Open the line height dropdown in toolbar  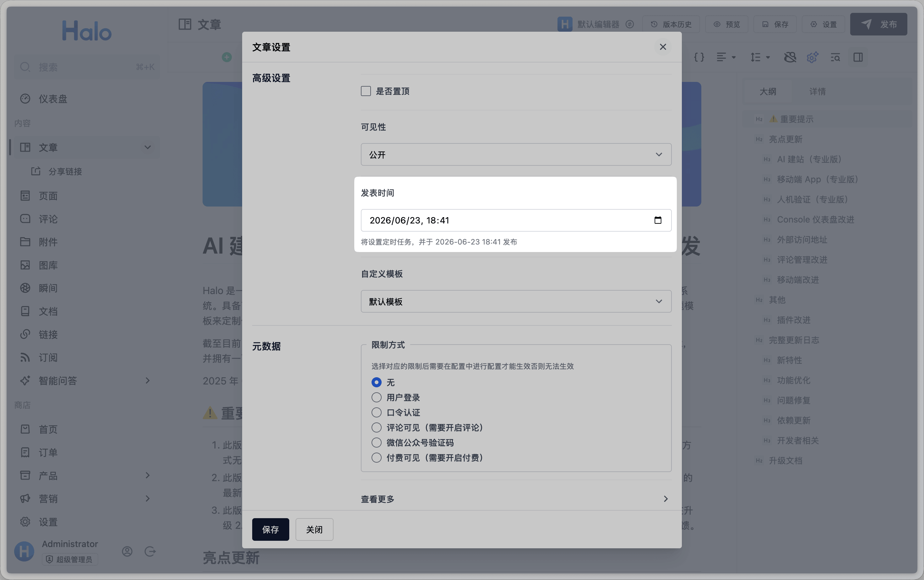(760, 57)
